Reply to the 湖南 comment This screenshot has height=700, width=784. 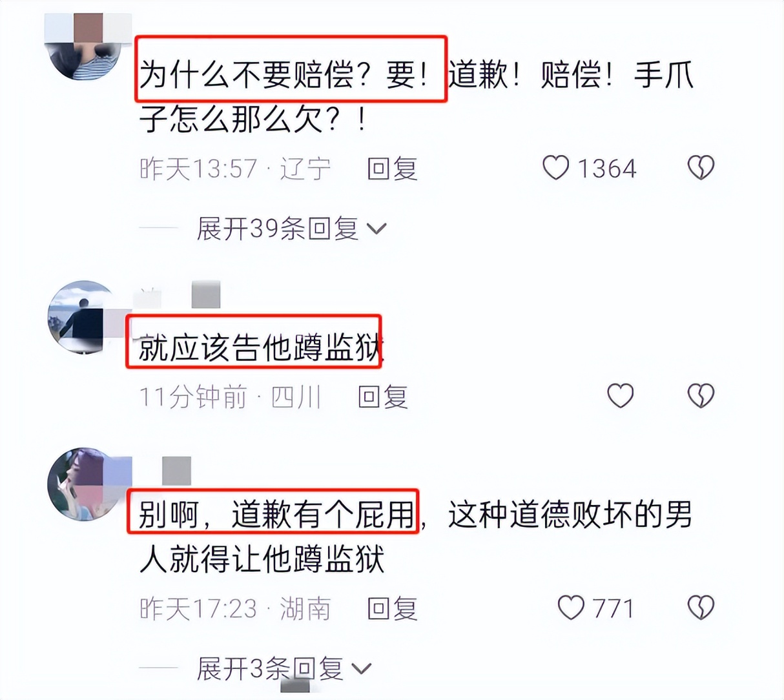tap(393, 609)
